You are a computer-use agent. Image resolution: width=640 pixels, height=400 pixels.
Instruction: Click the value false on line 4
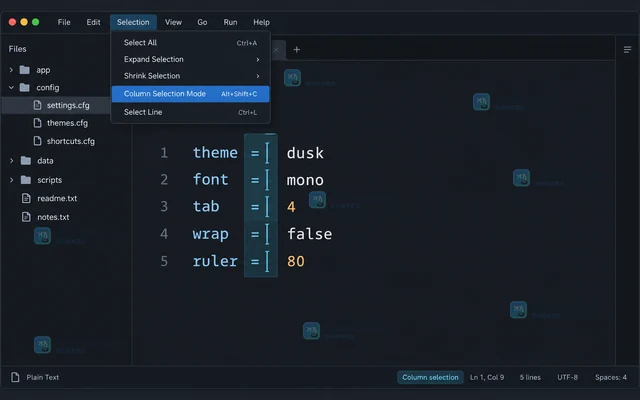pyautogui.click(x=310, y=234)
